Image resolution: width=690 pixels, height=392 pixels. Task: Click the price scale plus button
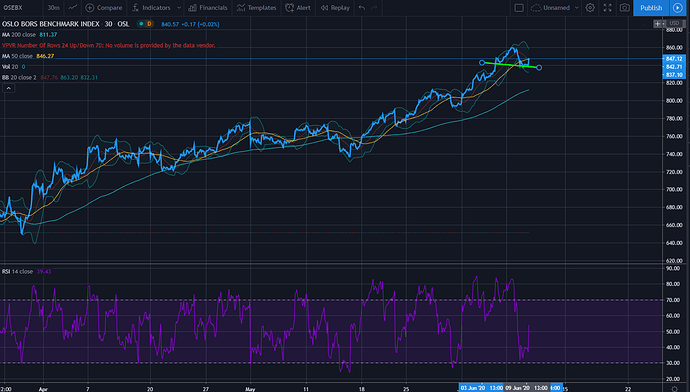point(657,23)
